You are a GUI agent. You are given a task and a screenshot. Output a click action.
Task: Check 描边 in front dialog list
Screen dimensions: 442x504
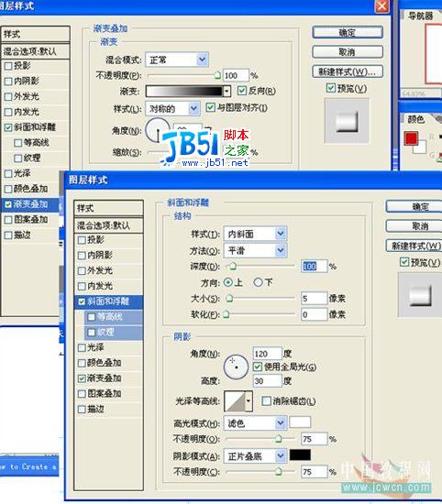click(82, 410)
